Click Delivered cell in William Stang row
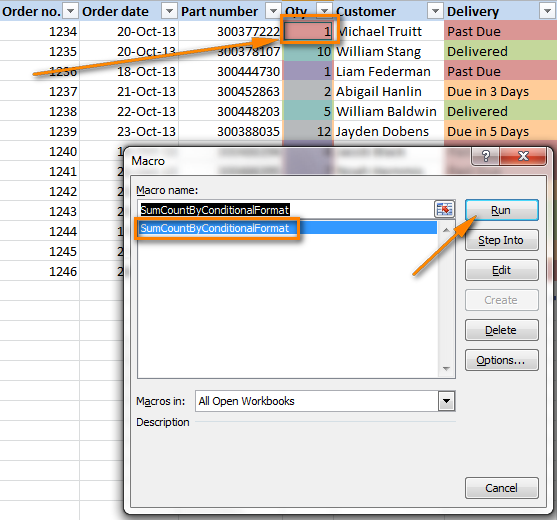The image size is (557, 520). point(501,52)
